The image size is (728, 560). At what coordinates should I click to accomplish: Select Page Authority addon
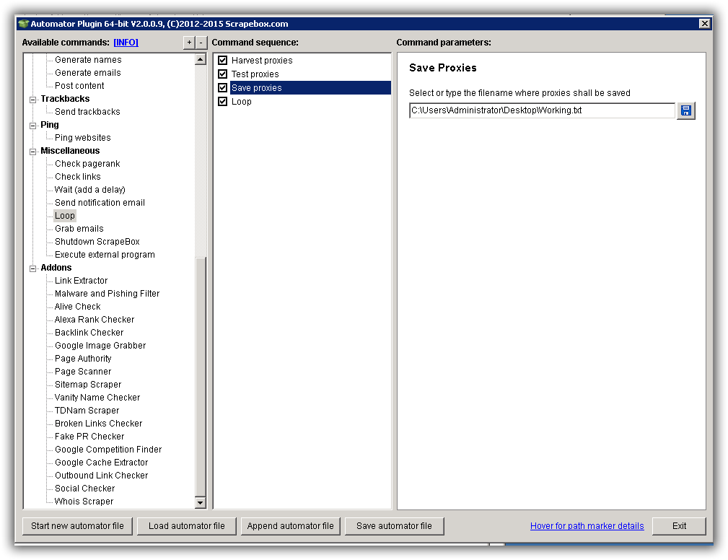click(83, 359)
